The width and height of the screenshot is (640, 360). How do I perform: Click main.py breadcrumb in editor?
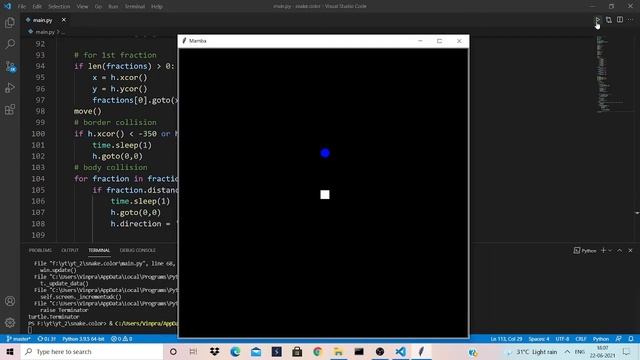click(x=44, y=32)
